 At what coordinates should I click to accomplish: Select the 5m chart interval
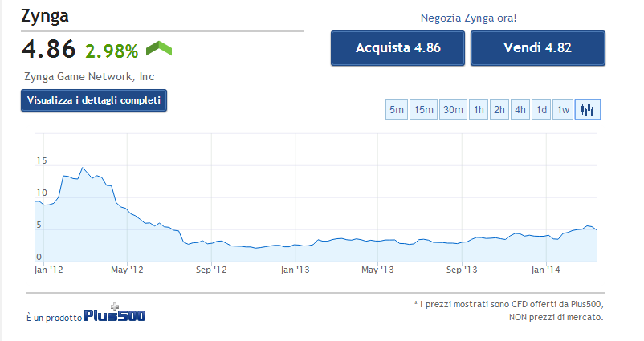(x=397, y=110)
